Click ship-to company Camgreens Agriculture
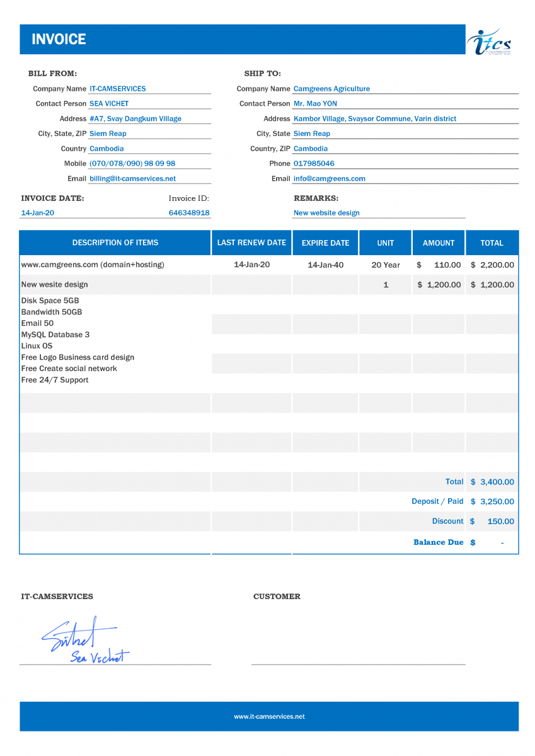Image resolution: width=535 pixels, height=756 pixels. tap(331, 89)
